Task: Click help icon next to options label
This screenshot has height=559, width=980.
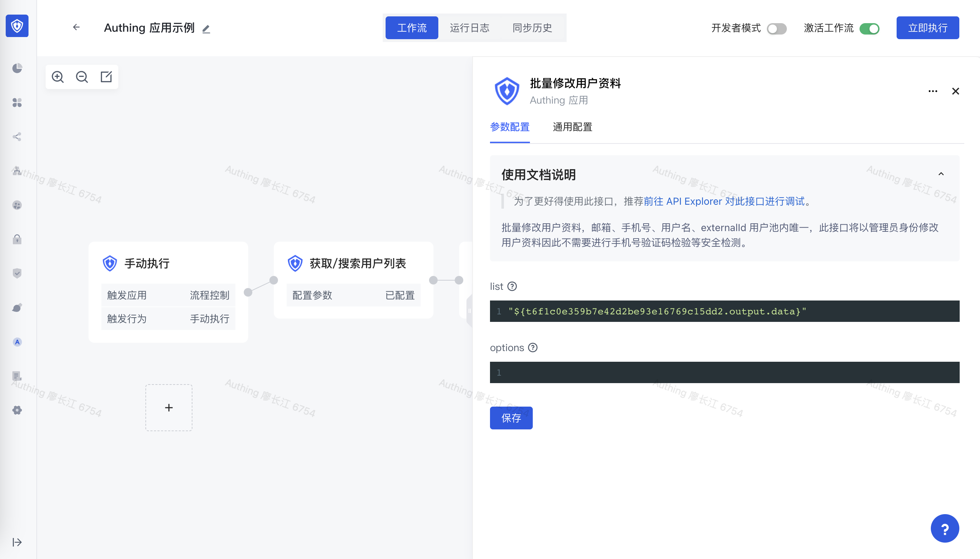Action: point(533,348)
